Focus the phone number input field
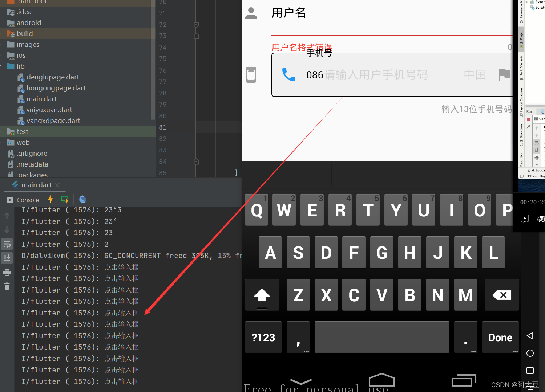Viewport: 545px width, 392px height. pyautogui.click(x=392, y=75)
